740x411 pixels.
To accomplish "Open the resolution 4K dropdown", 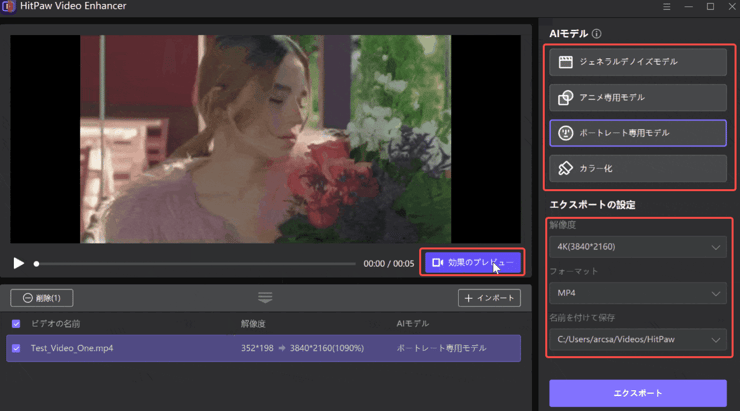I will (637, 247).
